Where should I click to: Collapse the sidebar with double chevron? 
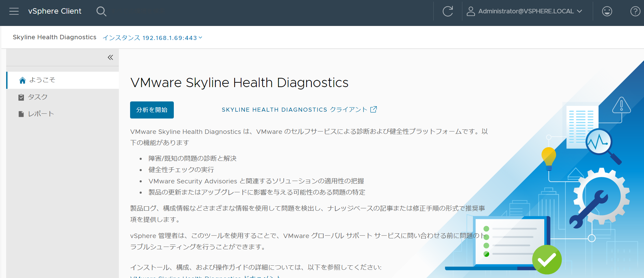click(110, 57)
